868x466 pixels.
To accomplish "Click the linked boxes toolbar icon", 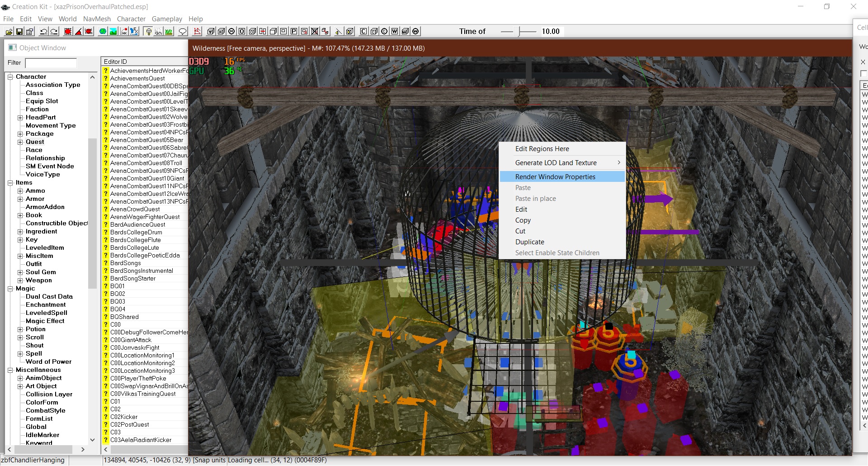I will [325, 31].
